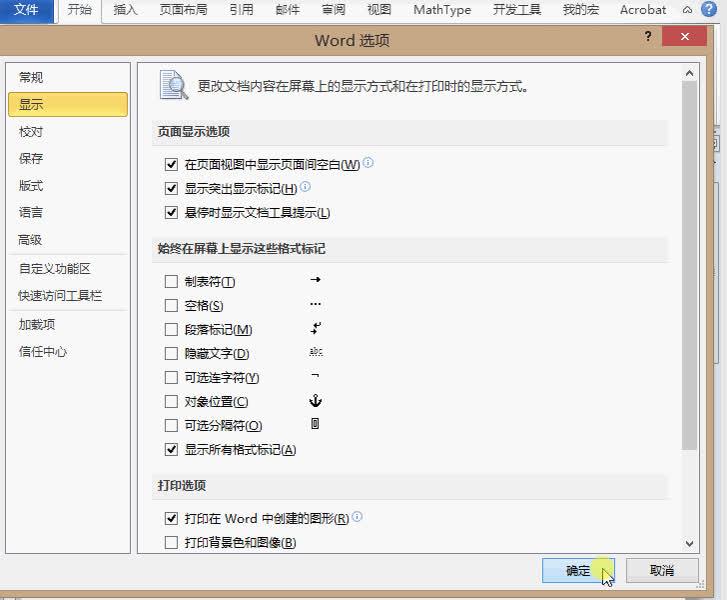Select 语言 category in sidebar
Image resolution: width=727 pixels, height=600 pixels.
pyautogui.click(x=68, y=212)
